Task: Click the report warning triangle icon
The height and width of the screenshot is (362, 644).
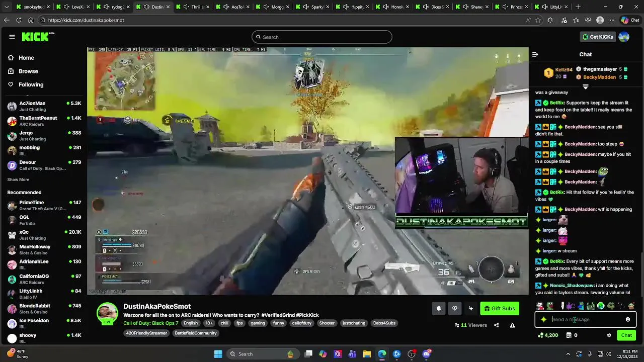Action: click(512, 325)
